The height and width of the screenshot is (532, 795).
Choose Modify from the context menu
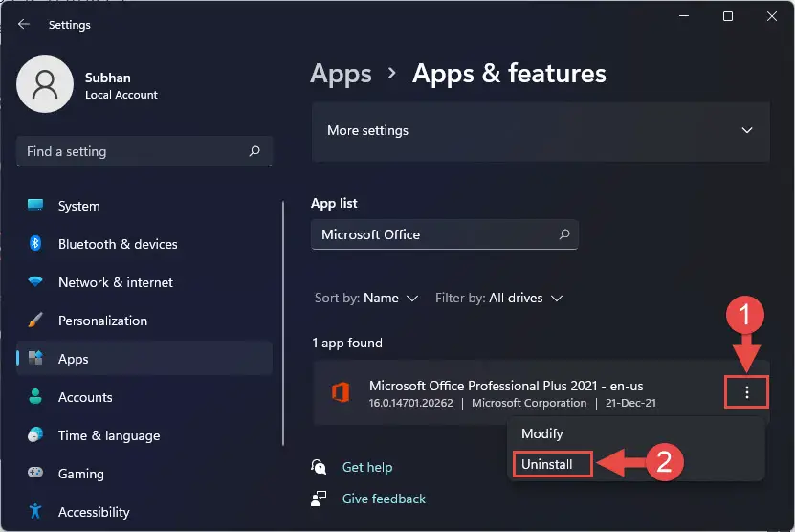542,433
